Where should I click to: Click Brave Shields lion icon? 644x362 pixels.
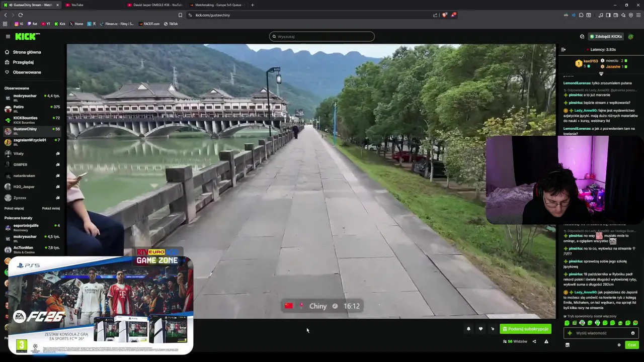[444, 15]
